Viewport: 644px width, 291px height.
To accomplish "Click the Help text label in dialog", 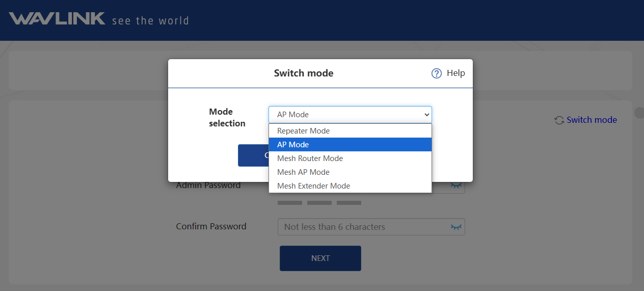I will [455, 73].
